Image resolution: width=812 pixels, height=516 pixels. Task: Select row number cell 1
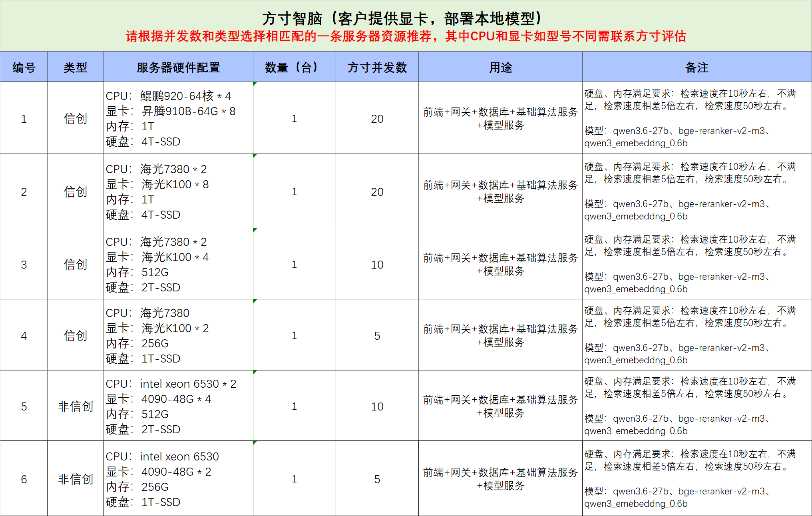[x=24, y=118]
